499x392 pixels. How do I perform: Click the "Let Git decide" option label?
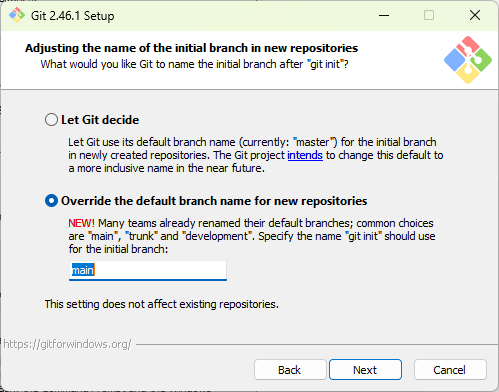[x=100, y=120]
